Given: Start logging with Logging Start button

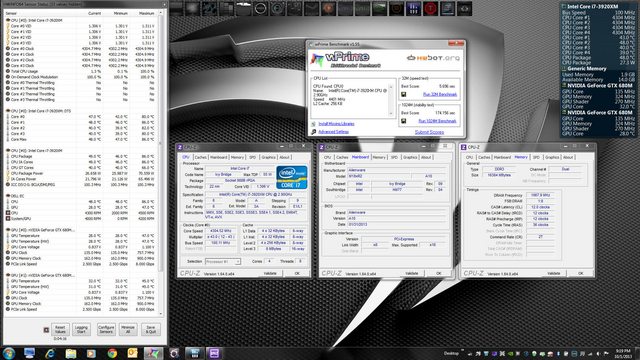Looking at the screenshot, I should pos(81,329).
